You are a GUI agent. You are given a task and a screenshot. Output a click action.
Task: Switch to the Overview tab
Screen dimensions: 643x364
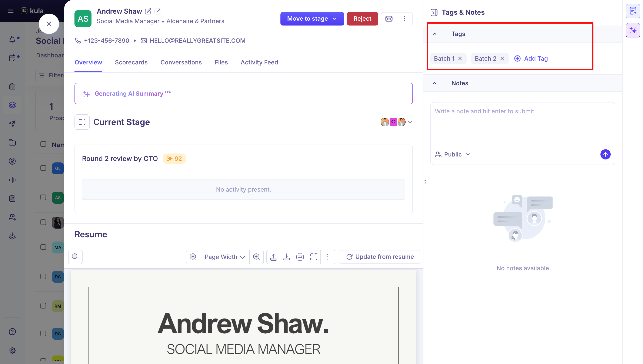pos(88,63)
